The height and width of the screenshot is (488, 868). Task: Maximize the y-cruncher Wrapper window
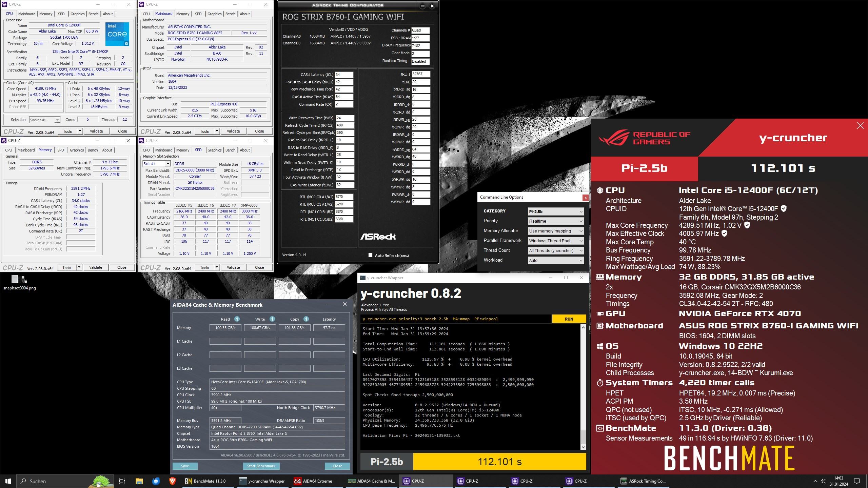coord(566,278)
